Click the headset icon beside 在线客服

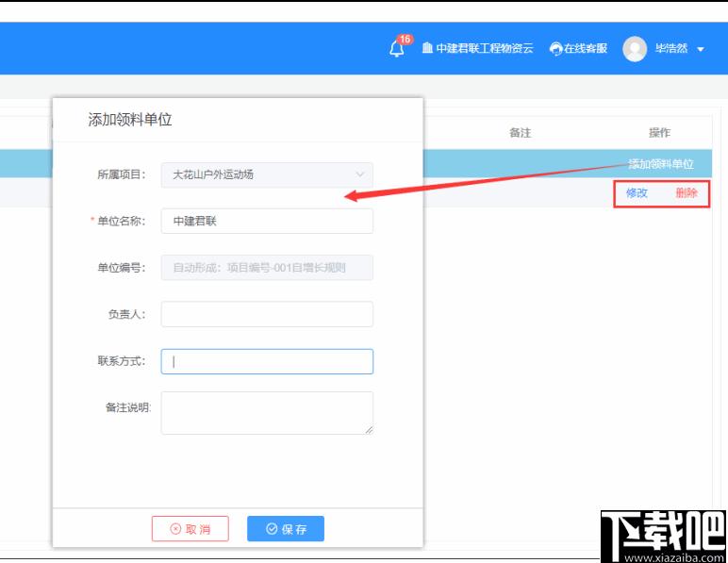point(555,49)
